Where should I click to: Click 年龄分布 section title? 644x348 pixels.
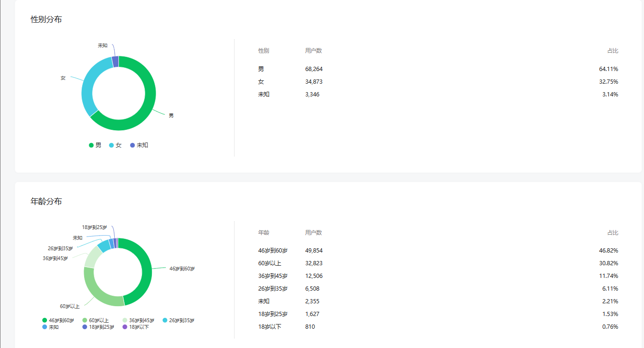coord(46,201)
